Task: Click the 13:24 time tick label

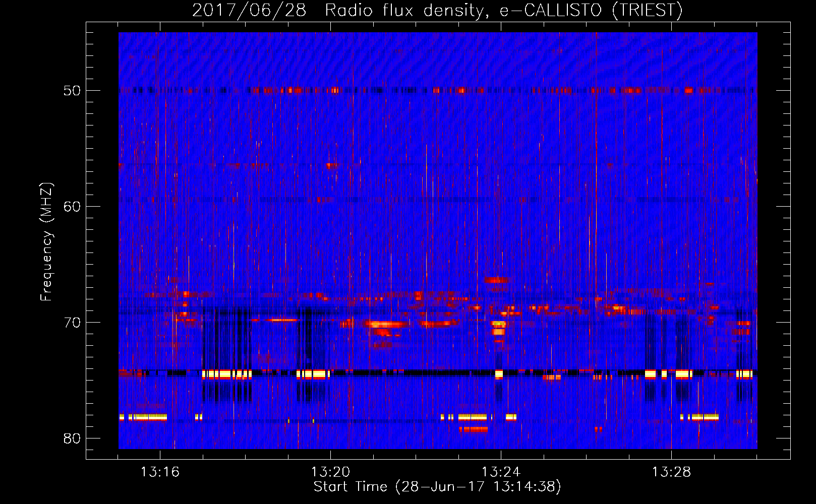Action: (x=501, y=472)
